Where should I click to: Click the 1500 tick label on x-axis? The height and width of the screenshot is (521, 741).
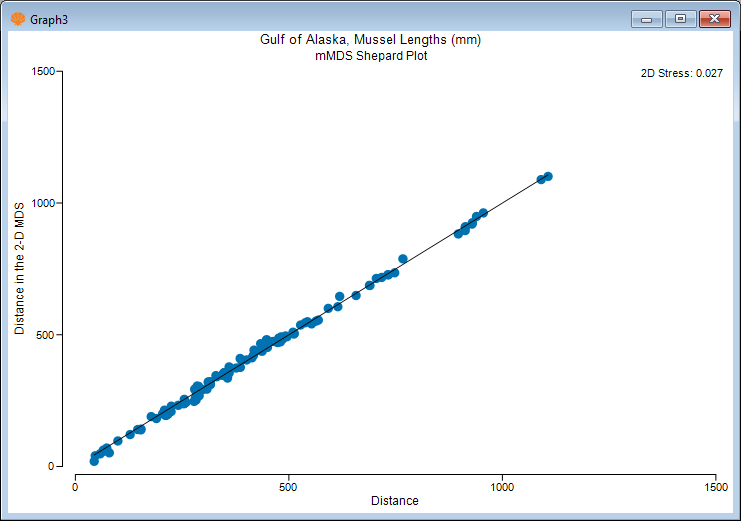[x=716, y=486]
